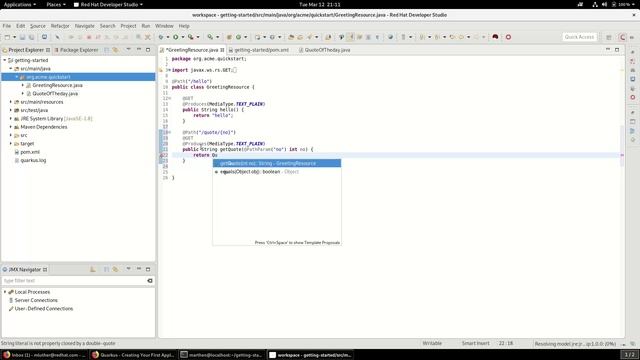Open Applications menu in top panel

click(x=19, y=4)
